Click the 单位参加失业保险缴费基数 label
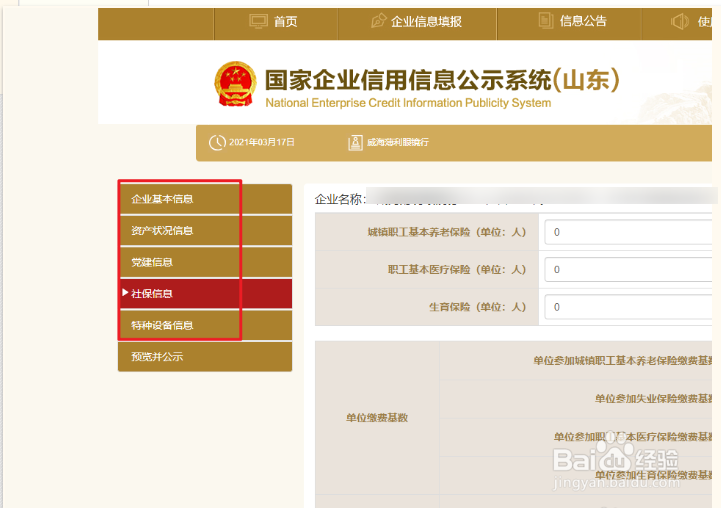The width and height of the screenshot is (721, 508). pyautogui.click(x=653, y=399)
